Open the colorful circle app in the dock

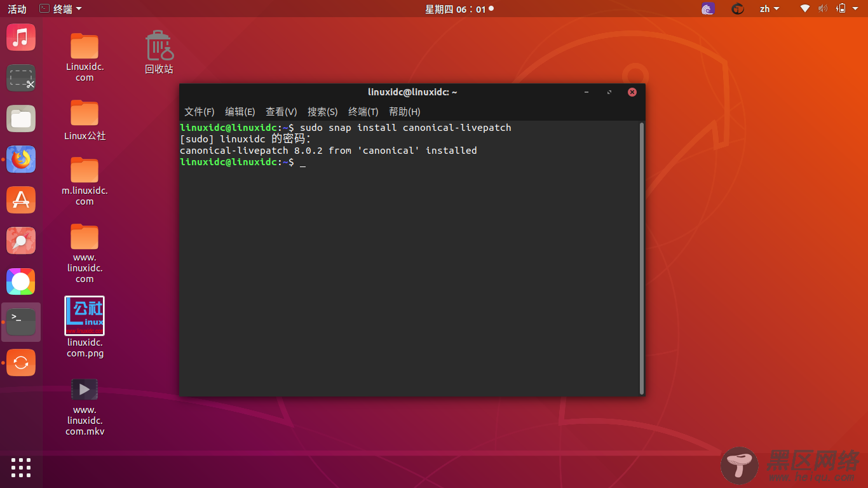(21, 281)
